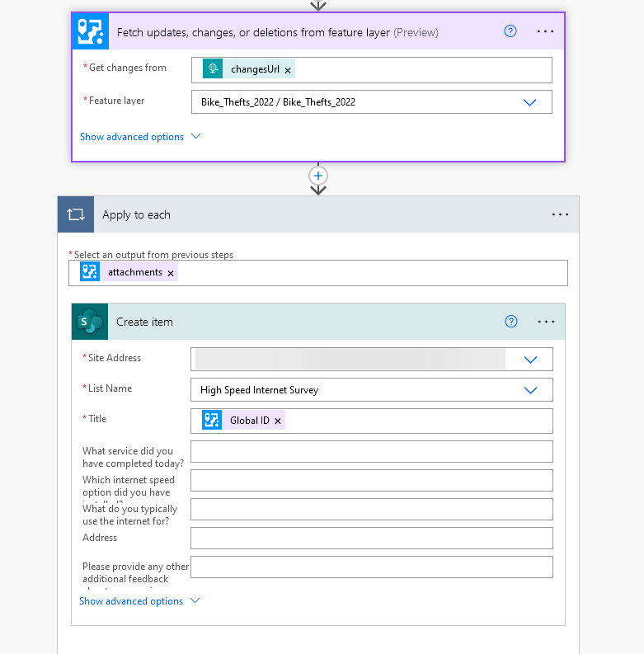Screen dimensions: 644x654
Task: Click the 'What service did you have completed' field
Action: pyautogui.click(x=371, y=452)
